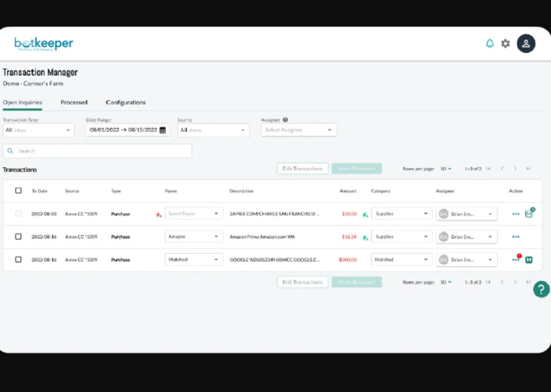The height and width of the screenshot is (392, 551).
Task: Click green auto-categorize icon on $16.34 row
Action: (x=365, y=238)
